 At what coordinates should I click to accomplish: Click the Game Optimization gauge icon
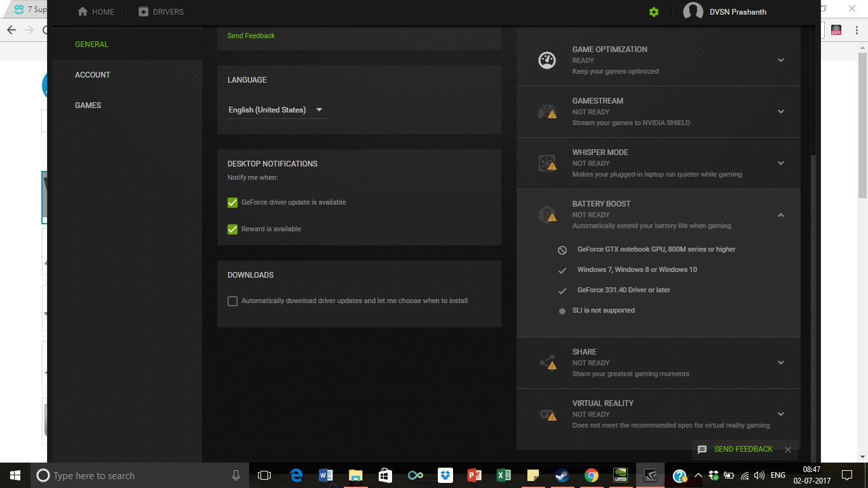(547, 60)
